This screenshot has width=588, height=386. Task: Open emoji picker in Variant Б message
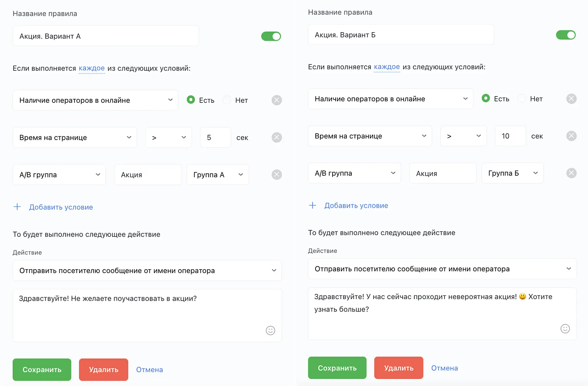coord(565,329)
